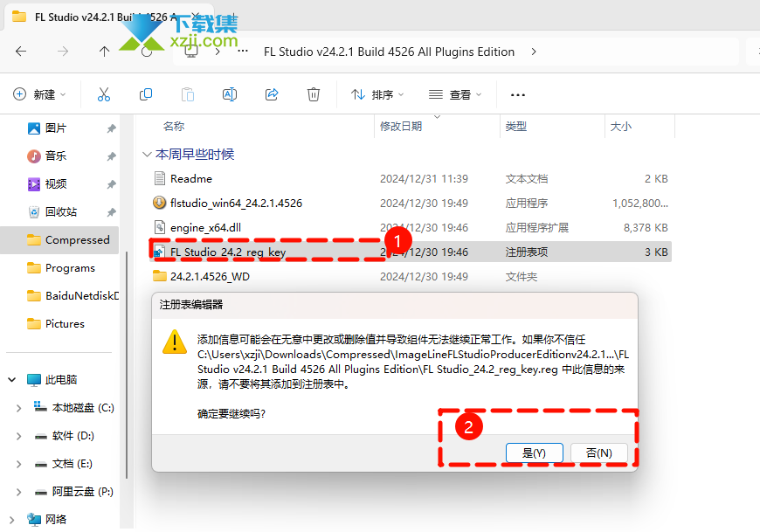Click the up directory arrow
The image size is (760, 532).
(x=105, y=52)
